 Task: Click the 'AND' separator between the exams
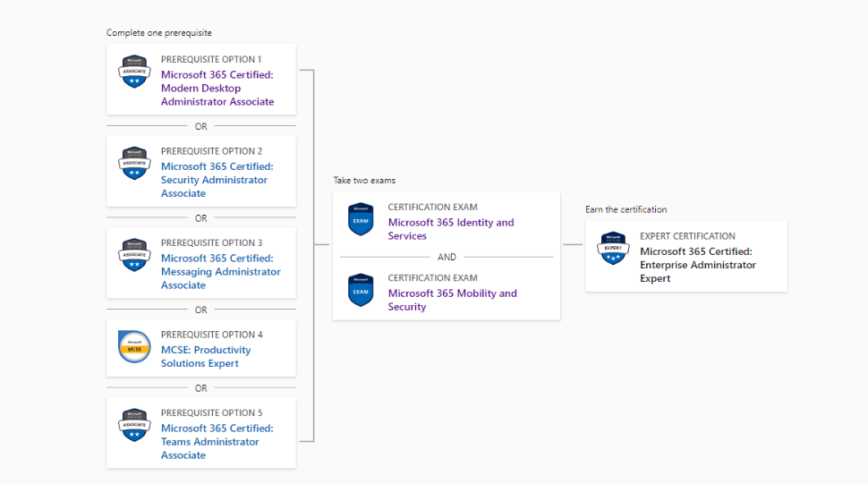point(447,258)
